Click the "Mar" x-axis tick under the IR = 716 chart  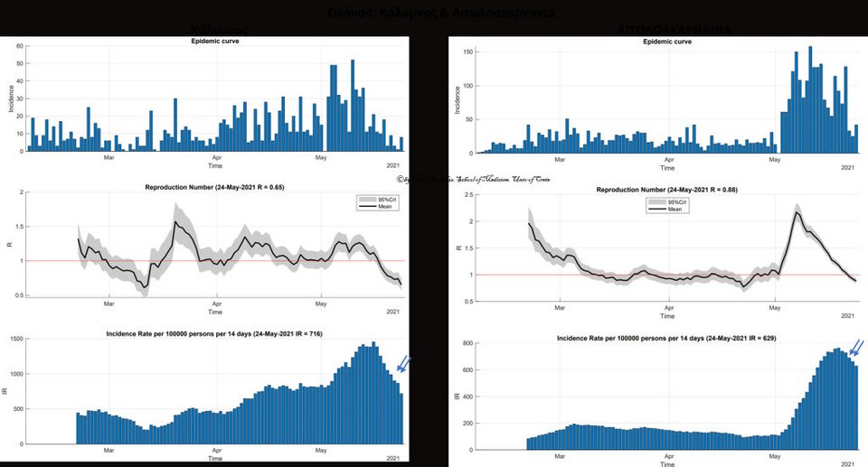[109, 451]
